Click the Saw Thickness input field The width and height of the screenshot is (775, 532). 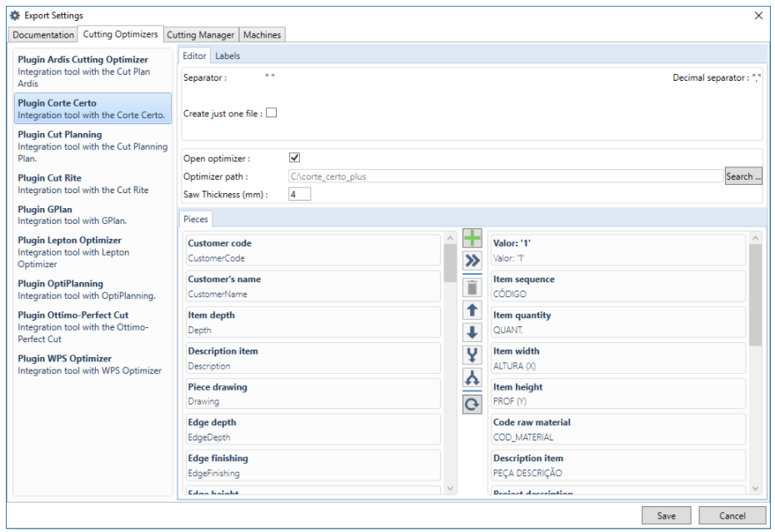(x=299, y=194)
